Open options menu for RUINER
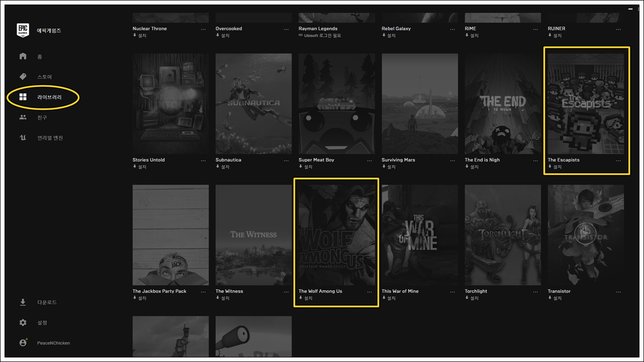This screenshot has height=362, width=644. [619, 29]
